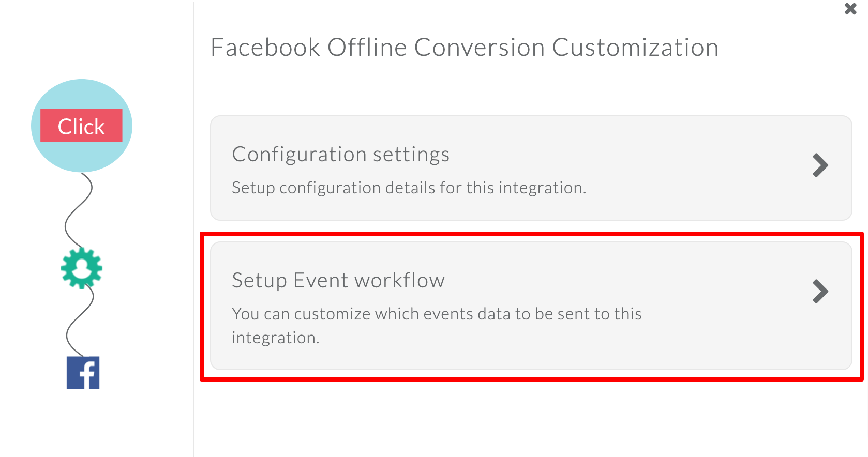Click the red Click trigger label

point(81,126)
